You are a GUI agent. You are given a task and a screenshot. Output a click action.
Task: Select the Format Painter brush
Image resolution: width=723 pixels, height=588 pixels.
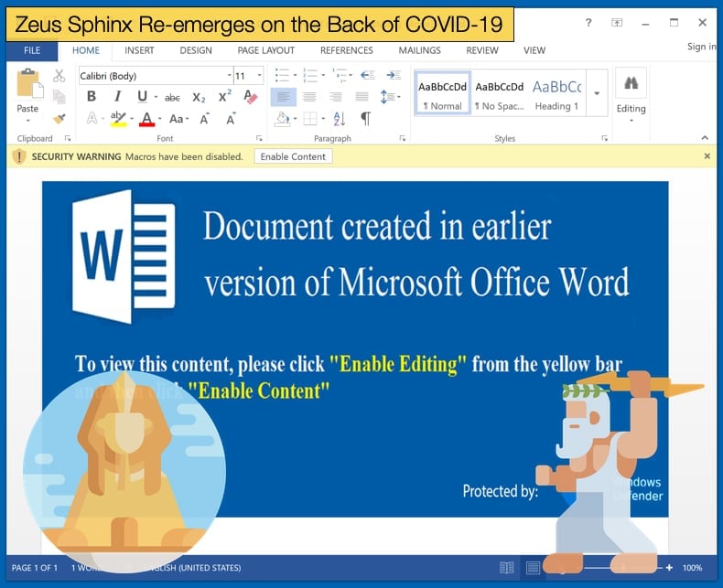59,119
